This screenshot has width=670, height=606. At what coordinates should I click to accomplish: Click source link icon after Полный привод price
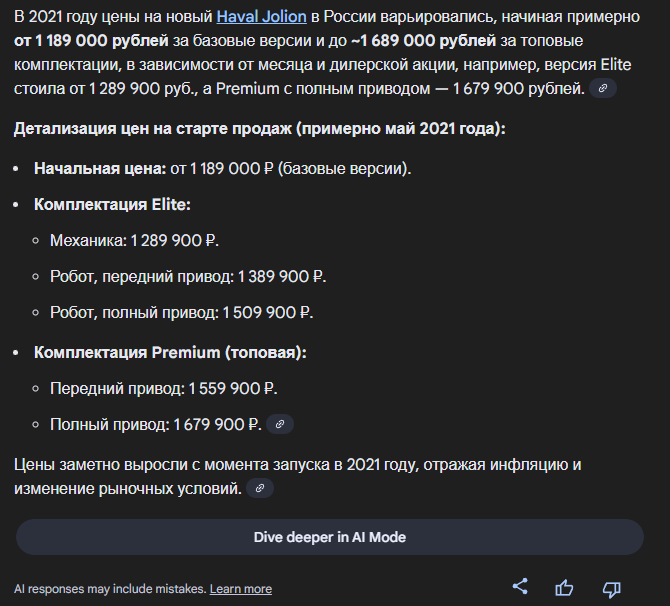coord(280,424)
